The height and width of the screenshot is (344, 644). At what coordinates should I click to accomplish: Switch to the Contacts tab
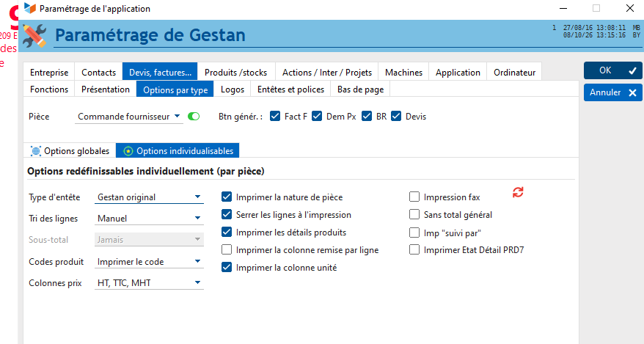98,73
